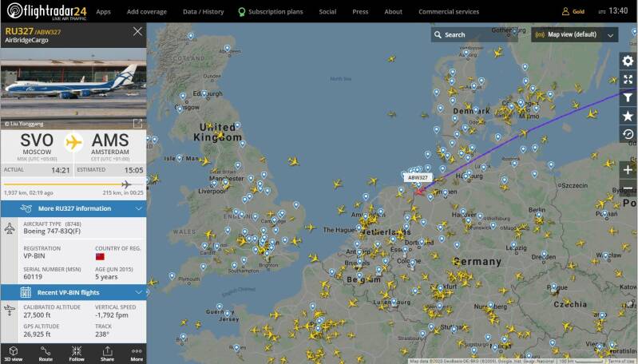Open the More options menu

point(137,354)
